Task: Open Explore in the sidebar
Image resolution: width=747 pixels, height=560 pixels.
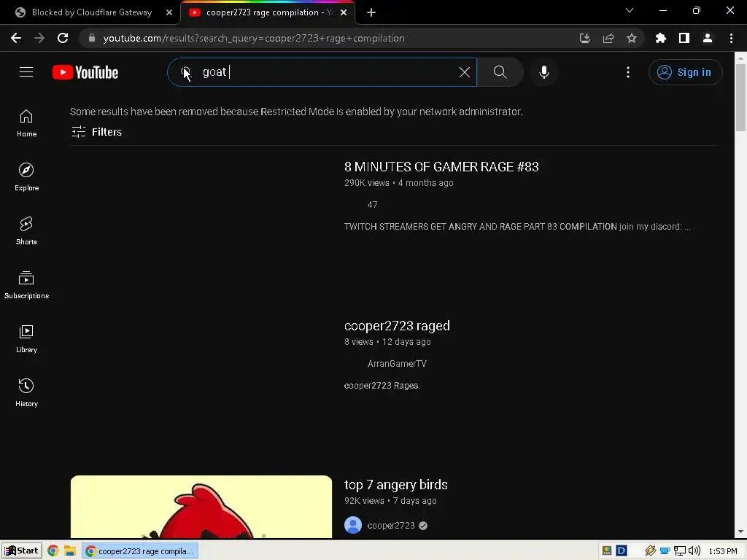Action: point(26,177)
